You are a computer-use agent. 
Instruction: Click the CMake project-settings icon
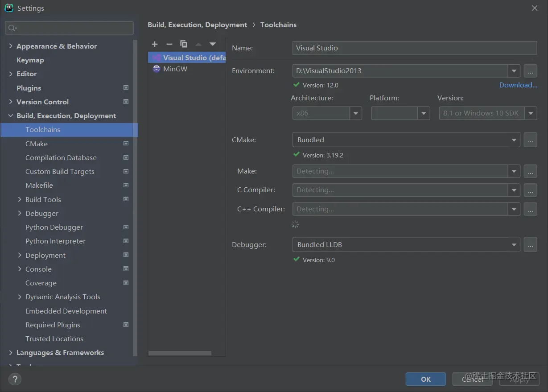(126, 144)
